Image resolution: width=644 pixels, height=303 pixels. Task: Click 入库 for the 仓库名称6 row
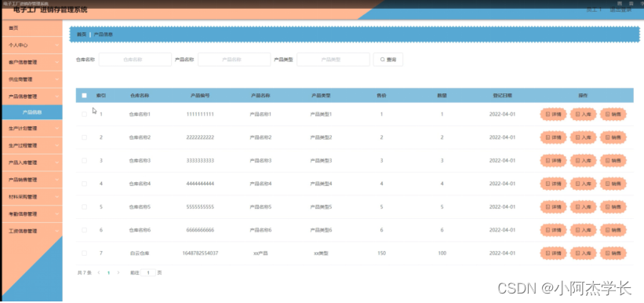[x=584, y=230]
